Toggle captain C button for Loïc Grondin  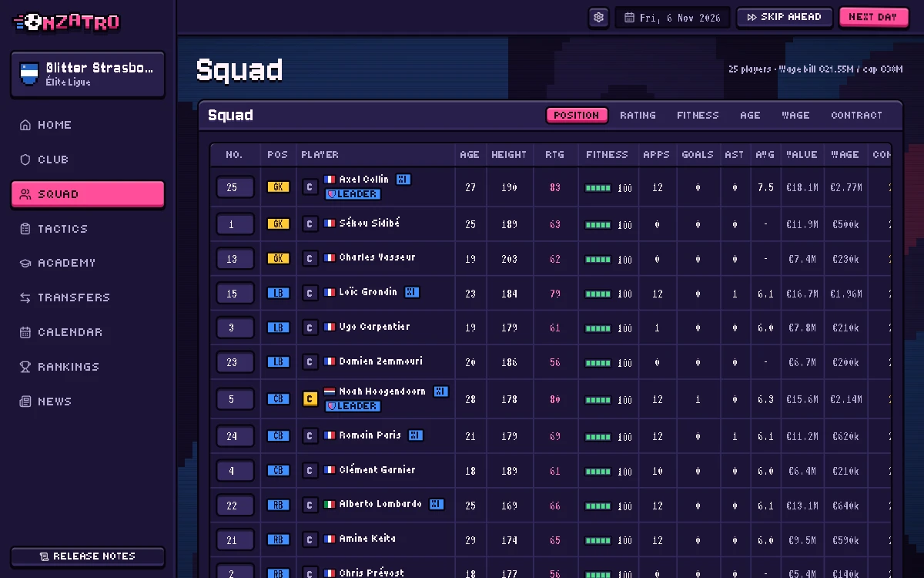pos(310,294)
